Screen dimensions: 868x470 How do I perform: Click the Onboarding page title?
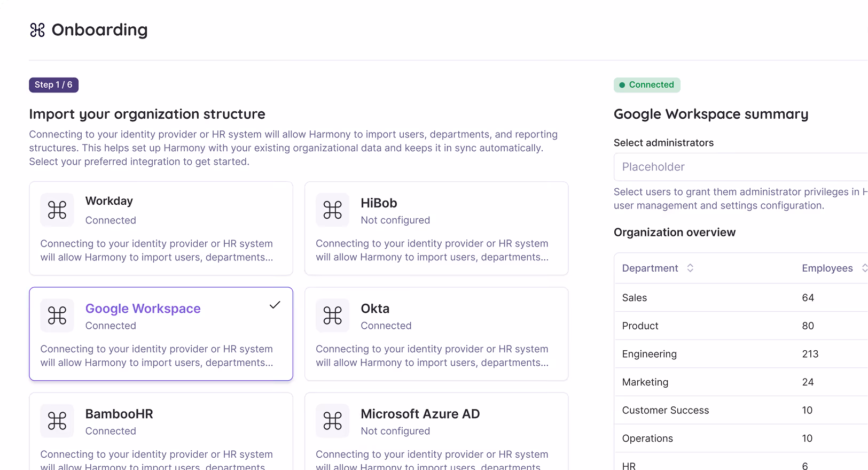click(x=99, y=30)
